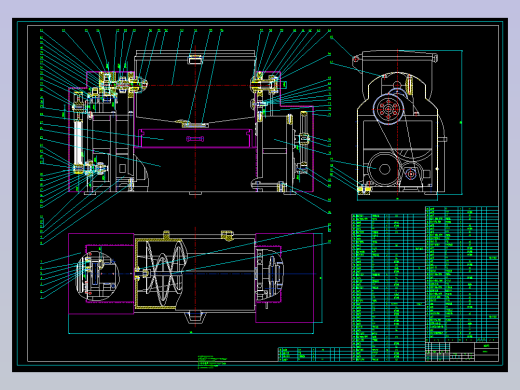Screen dimensions: 520x390
Task: Click the spiral ribbon agitator in plan view
Action: [x=164, y=272]
